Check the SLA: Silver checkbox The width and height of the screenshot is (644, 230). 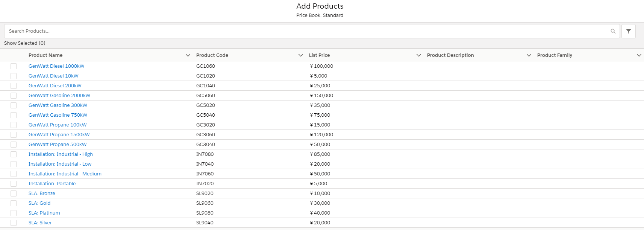[x=14, y=223]
